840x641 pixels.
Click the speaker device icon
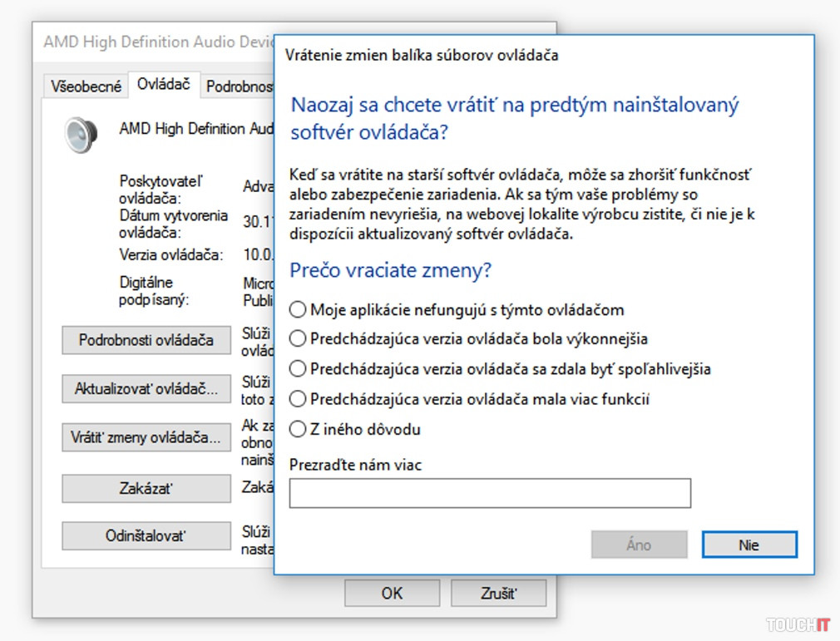(81, 134)
